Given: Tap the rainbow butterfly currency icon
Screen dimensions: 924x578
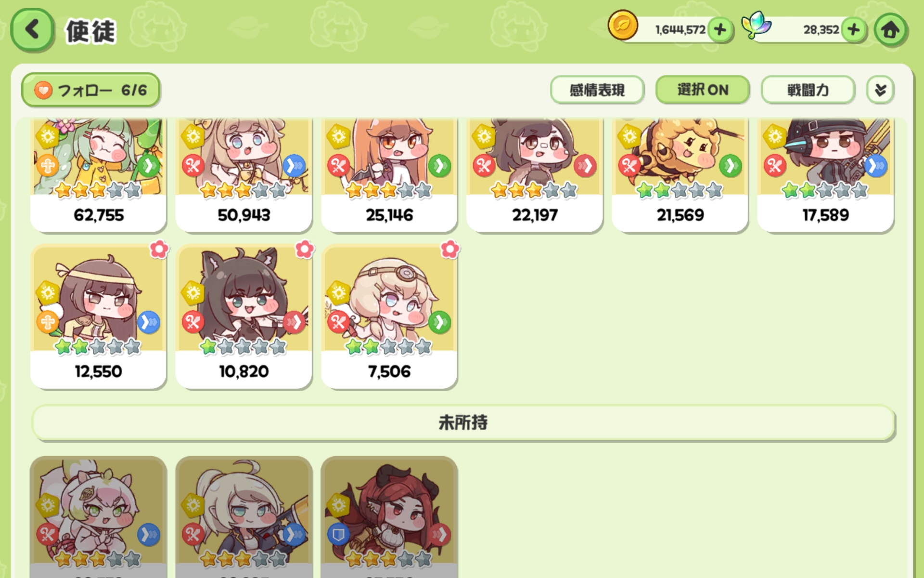Looking at the screenshot, I should click(x=756, y=25).
